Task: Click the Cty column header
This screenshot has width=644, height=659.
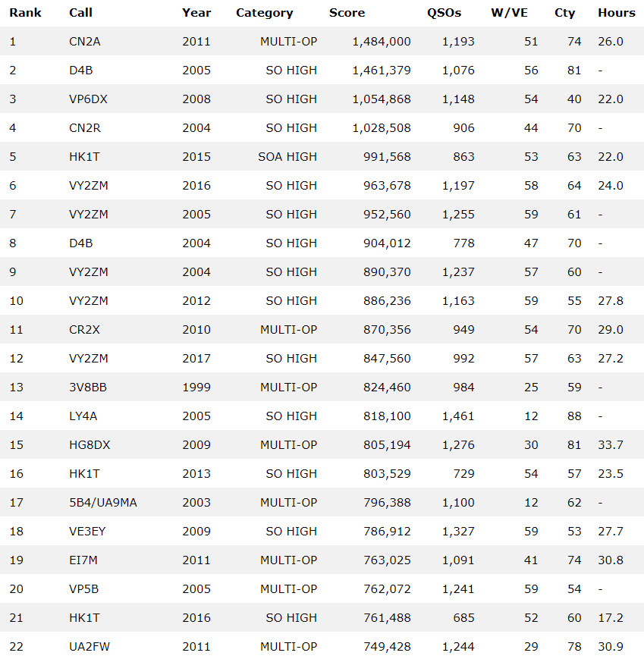Action: [x=564, y=13]
